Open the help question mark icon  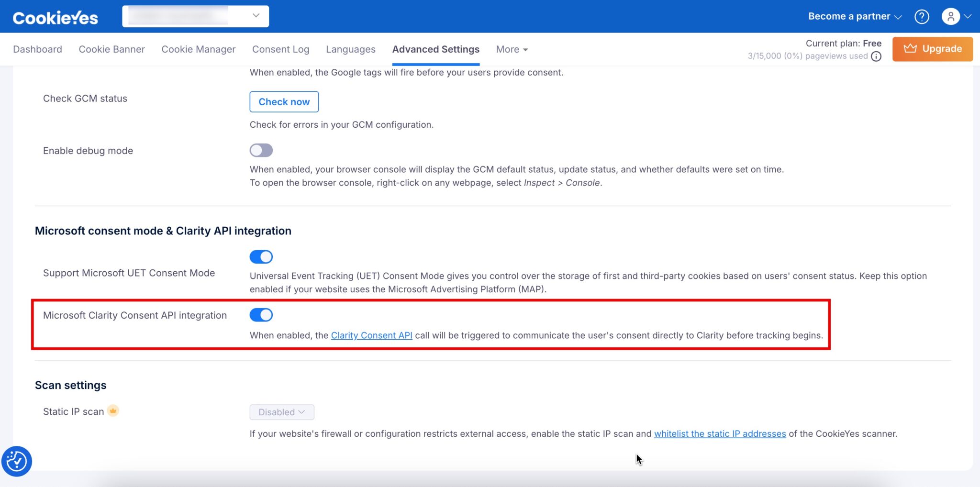[922, 16]
